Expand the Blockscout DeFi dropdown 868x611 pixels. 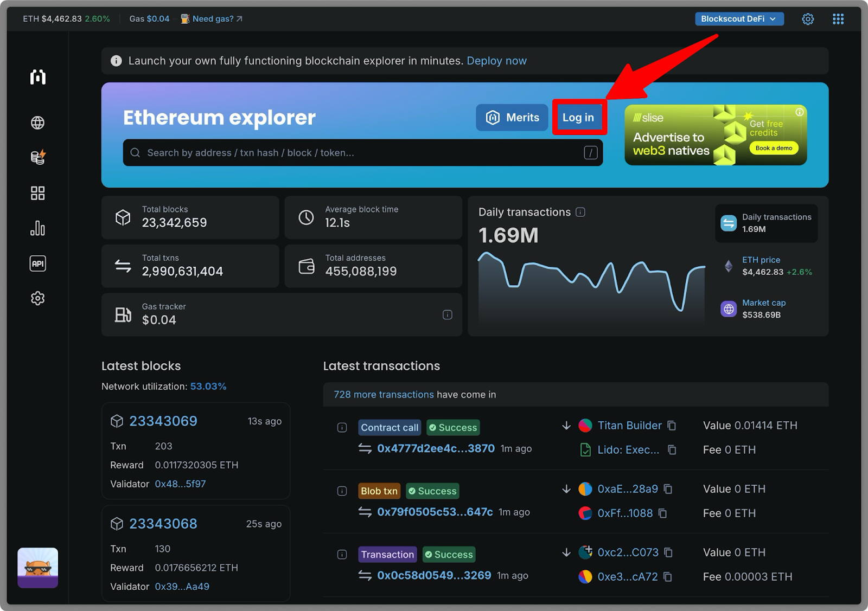tap(739, 19)
